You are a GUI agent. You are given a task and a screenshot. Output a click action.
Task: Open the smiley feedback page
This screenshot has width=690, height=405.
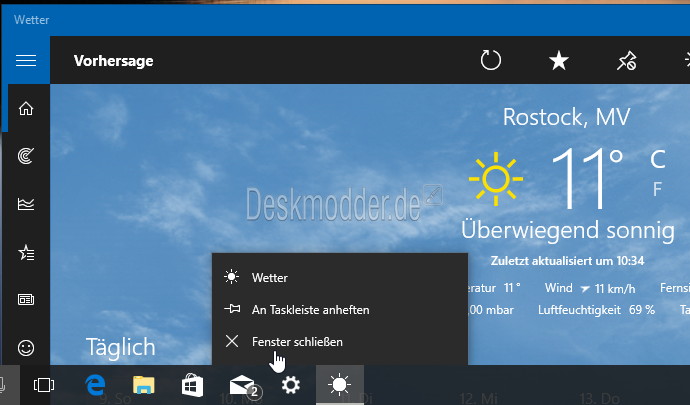click(26, 348)
